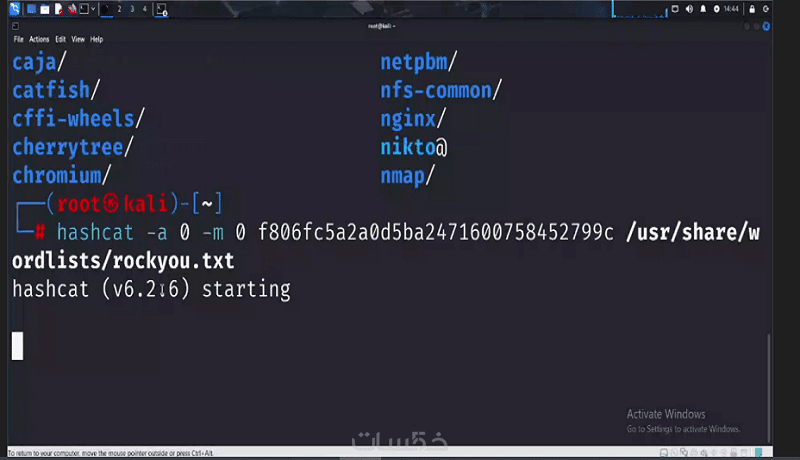Open the network connection tray icon
Screen dimensions: 800x460
coord(675,9)
